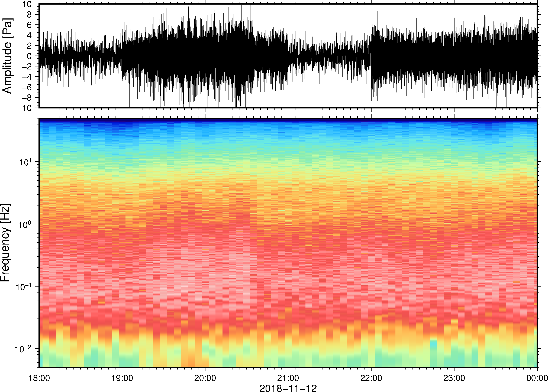Click the 'Frequency [Hz]' axis label

[5, 243]
